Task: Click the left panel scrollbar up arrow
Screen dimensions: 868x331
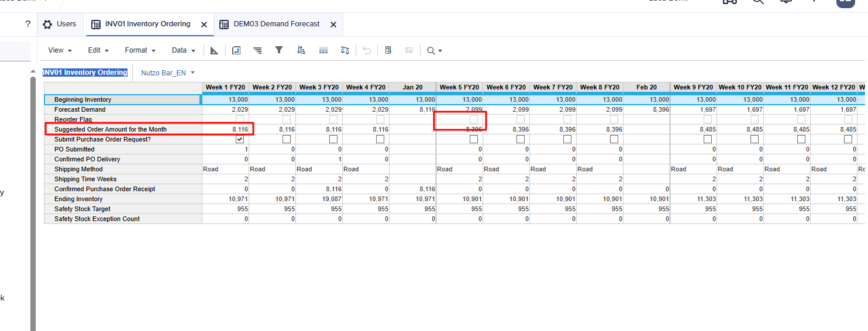Action: point(33,71)
